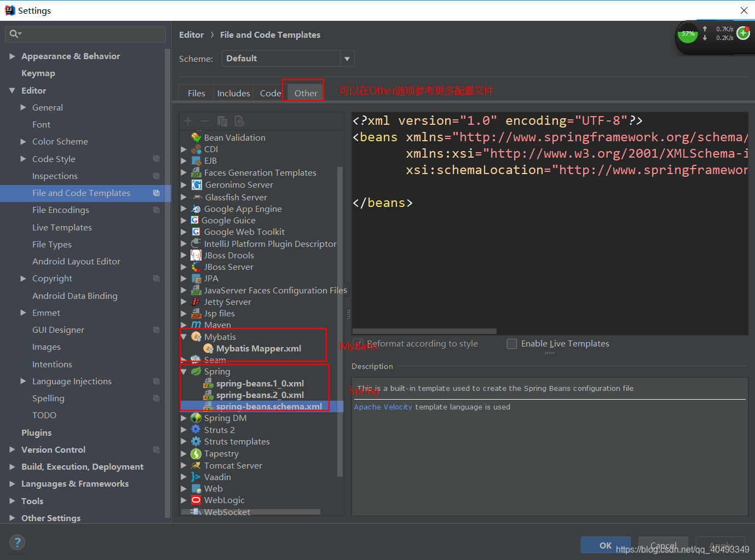Expand the Languages & Frameworks section
The image size is (755, 560).
point(12,484)
